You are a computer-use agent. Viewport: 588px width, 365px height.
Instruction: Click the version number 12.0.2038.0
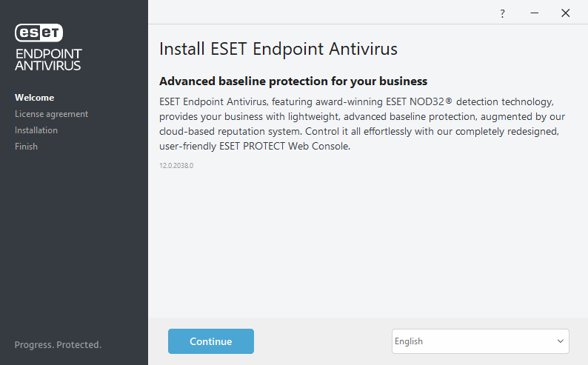176,165
